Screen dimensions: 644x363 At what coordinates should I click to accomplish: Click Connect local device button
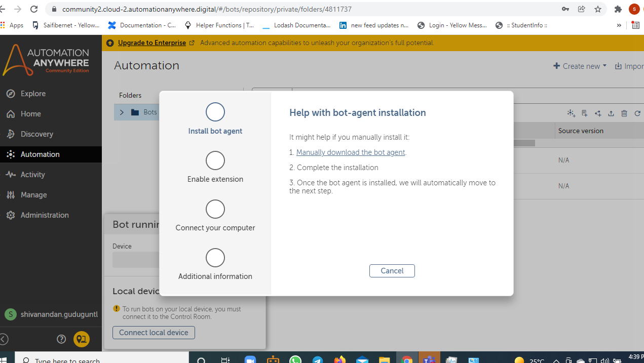[x=154, y=333]
